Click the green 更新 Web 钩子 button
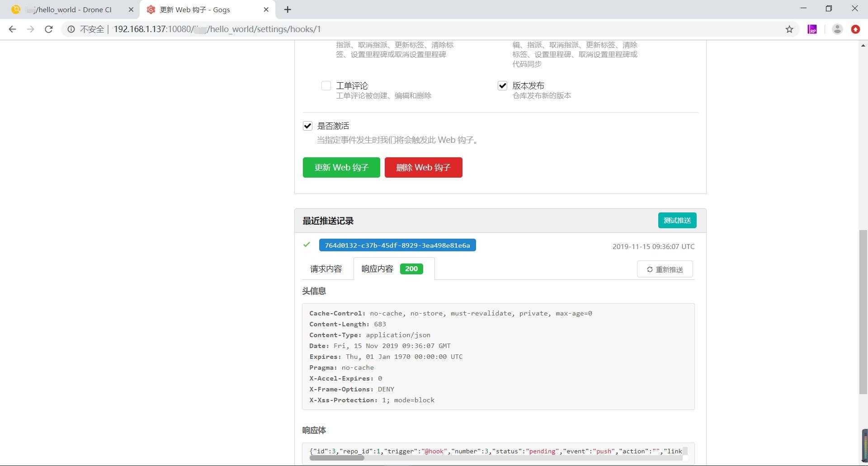This screenshot has height=466, width=868. [341, 167]
